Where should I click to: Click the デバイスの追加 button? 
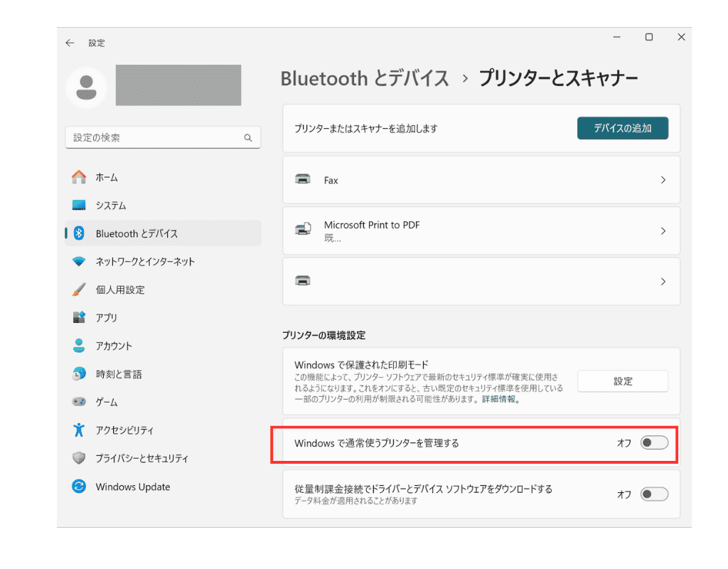(622, 128)
